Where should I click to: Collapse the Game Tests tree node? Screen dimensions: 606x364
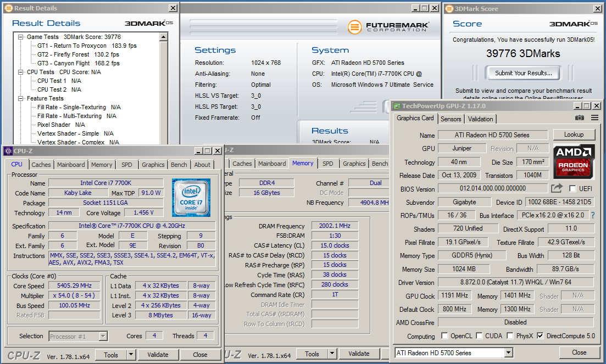(20, 37)
